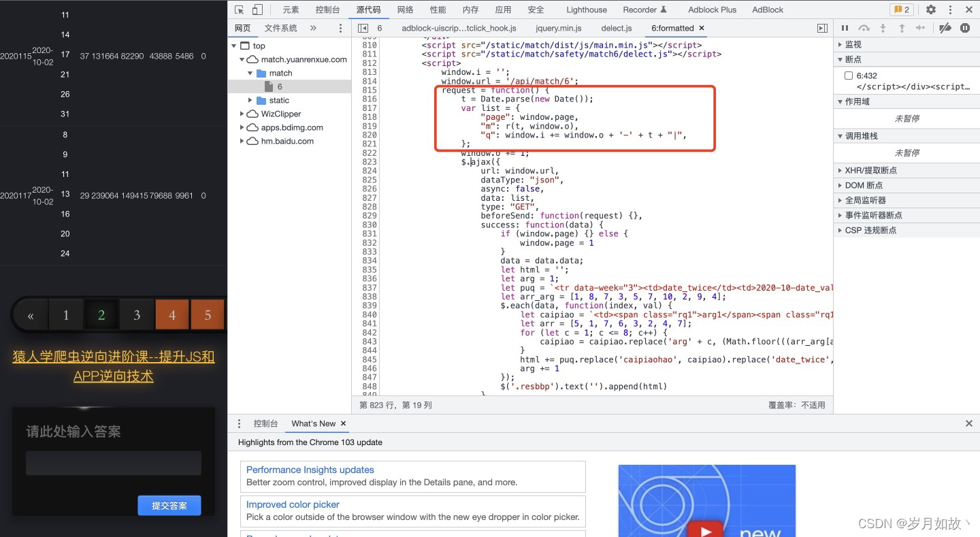Expand the hm.baidu.com node
This screenshot has width=980, height=537.
point(242,141)
